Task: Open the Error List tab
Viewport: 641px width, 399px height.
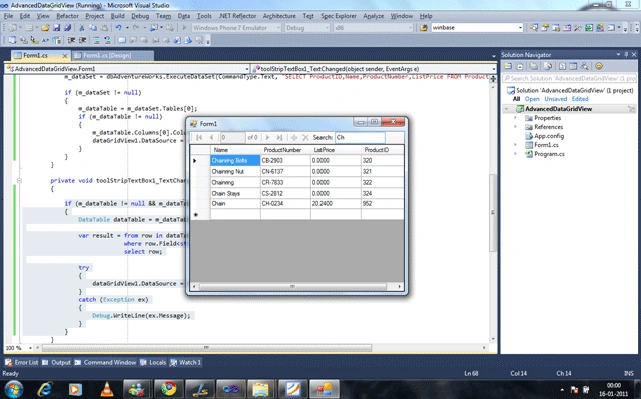Action: [x=22, y=362]
